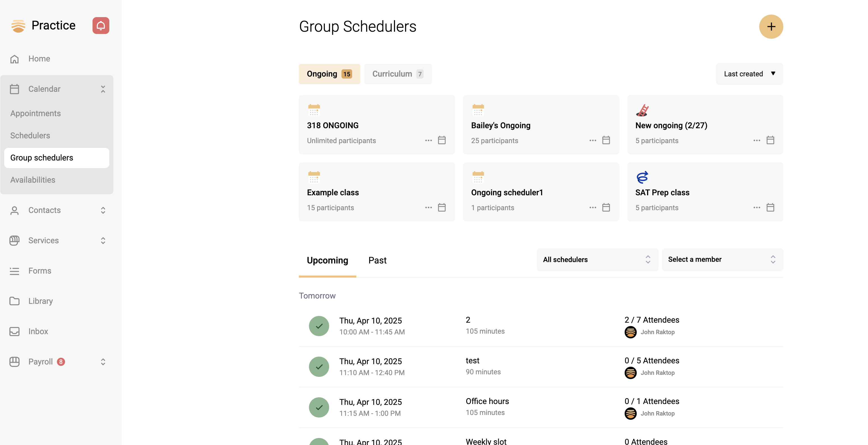Open Schedulers page
This screenshot has height=445, width=868.
click(x=30, y=136)
